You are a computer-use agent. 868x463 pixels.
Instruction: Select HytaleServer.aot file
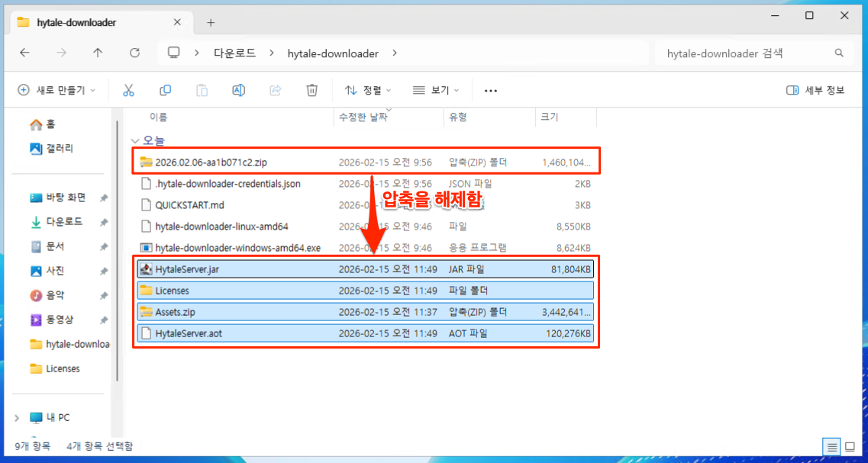[366, 333]
